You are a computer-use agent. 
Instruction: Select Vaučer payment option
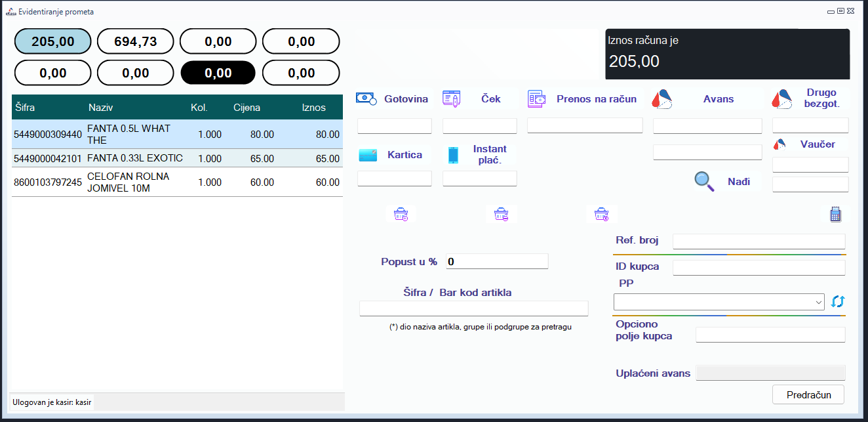pyautogui.click(x=810, y=144)
